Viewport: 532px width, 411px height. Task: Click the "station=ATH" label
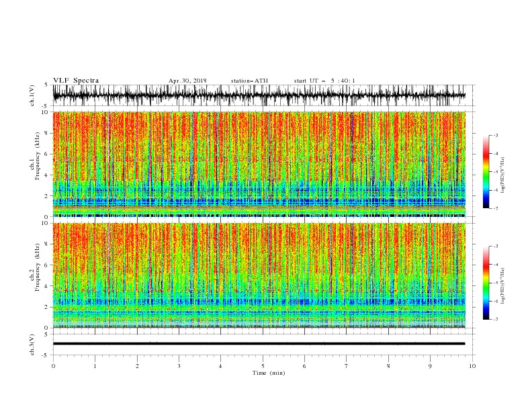[x=249, y=81]
